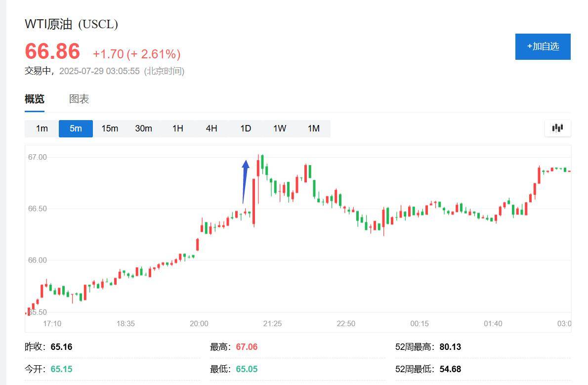
Task: Select the 1W timeframe
Action: [279, 128]
